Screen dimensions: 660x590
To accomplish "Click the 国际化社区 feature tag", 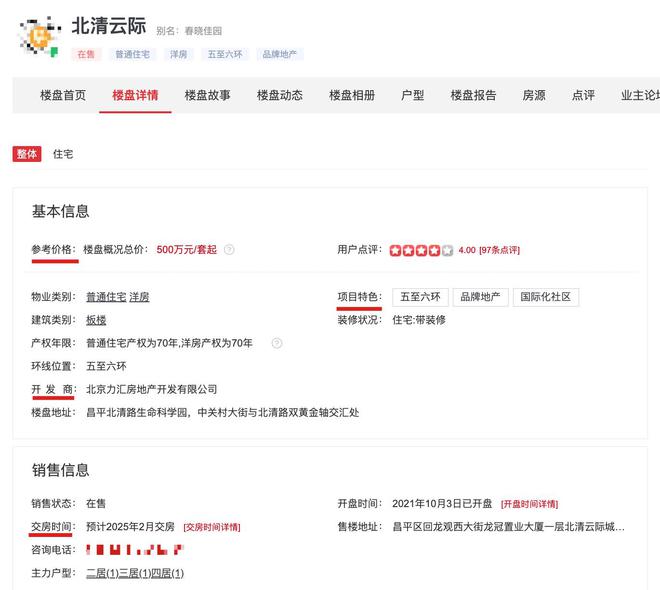I will point(546,297).
